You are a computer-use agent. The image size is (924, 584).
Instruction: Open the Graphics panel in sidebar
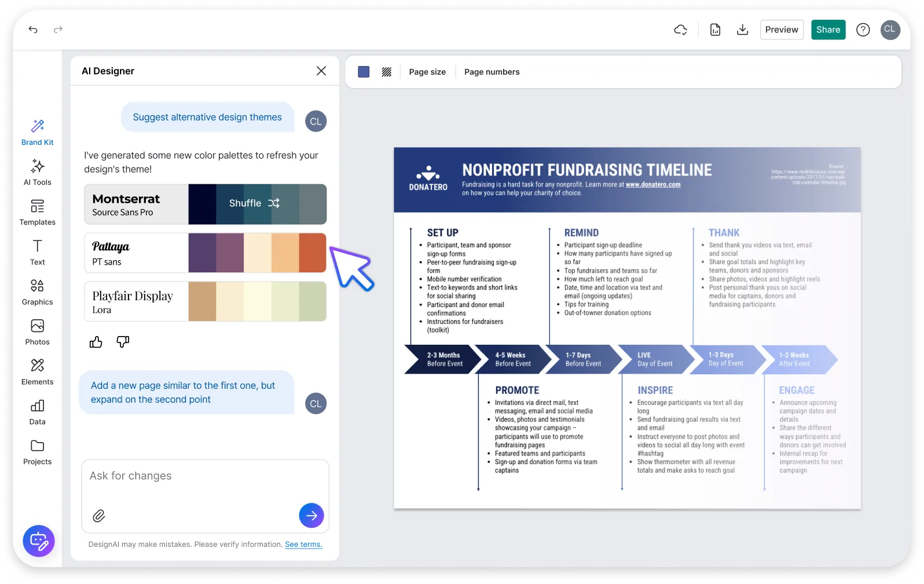(38, 293)
